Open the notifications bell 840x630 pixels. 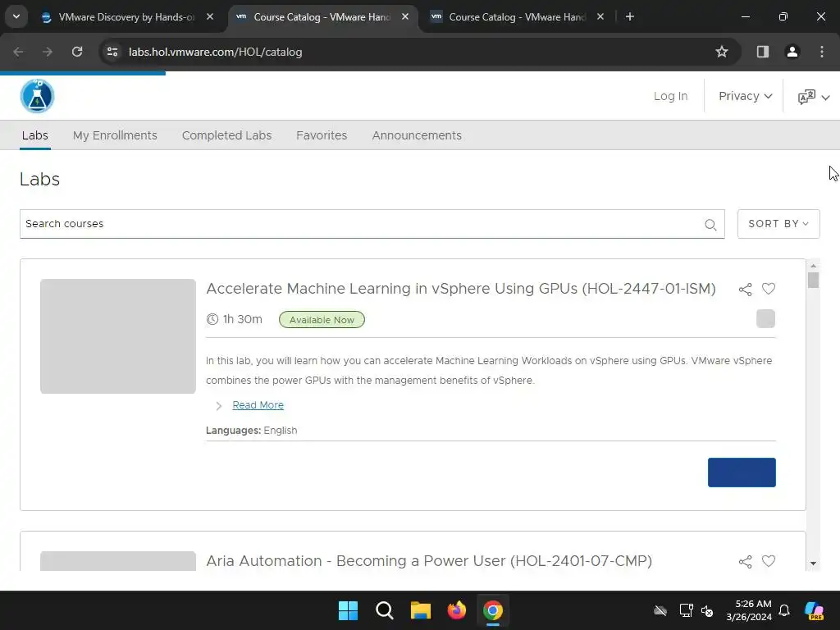[784, 610]
